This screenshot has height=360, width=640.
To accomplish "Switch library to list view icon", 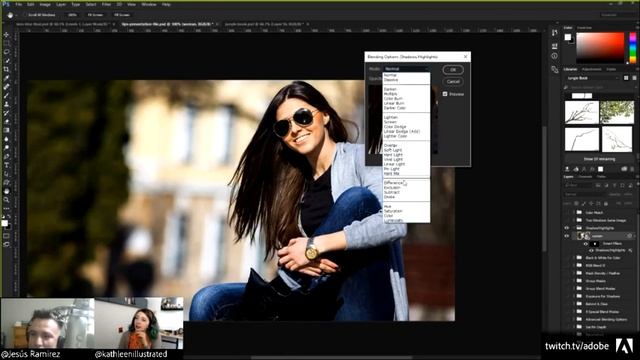I will click(x=634, y=78).
